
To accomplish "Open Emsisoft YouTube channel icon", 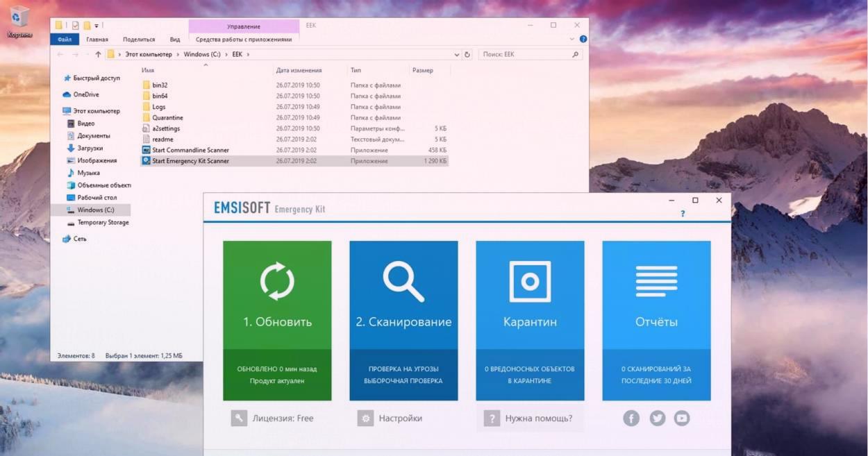I will click(x=682, y=418).
